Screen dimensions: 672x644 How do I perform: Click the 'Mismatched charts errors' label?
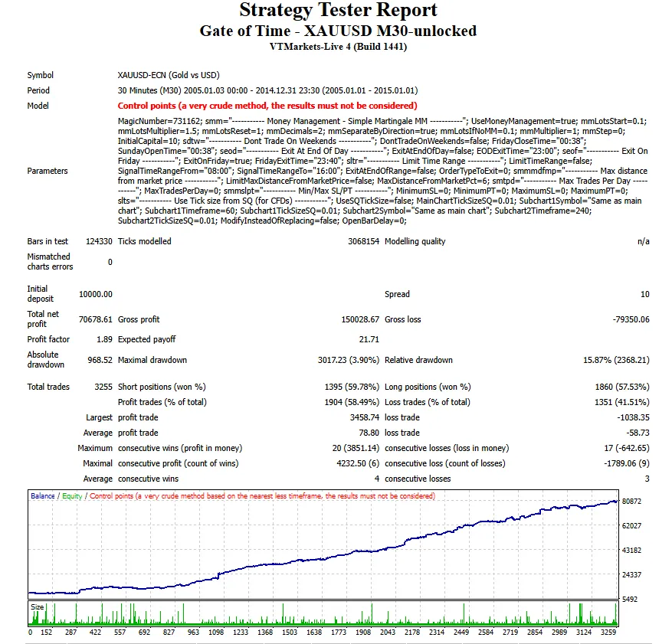tap(50, 261)
